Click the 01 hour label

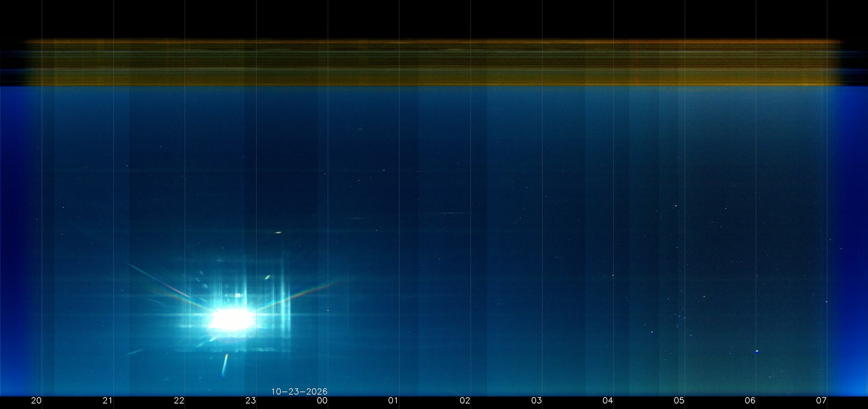[393, 400]
